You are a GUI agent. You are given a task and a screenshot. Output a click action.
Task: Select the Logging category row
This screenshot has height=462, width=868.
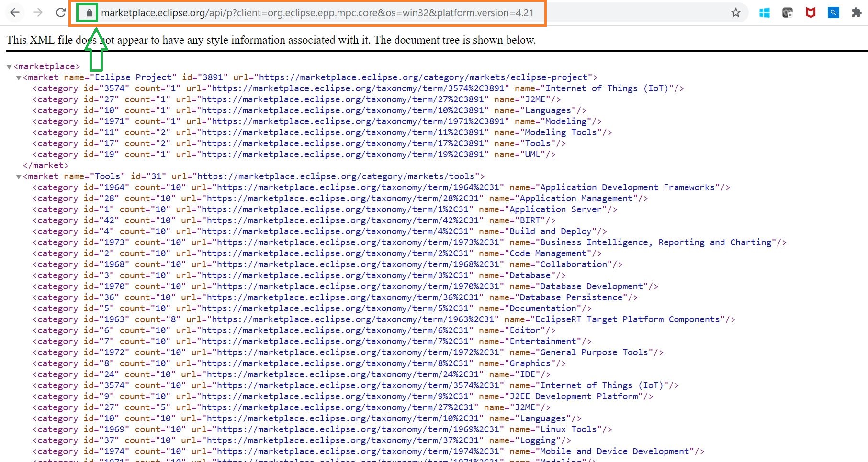point(302,440)
